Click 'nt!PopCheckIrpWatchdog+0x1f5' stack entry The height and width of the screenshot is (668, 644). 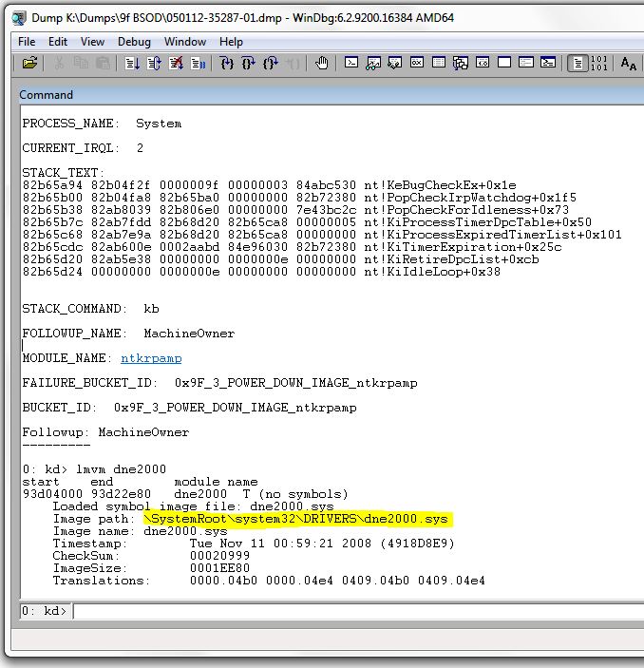(470, 198)
